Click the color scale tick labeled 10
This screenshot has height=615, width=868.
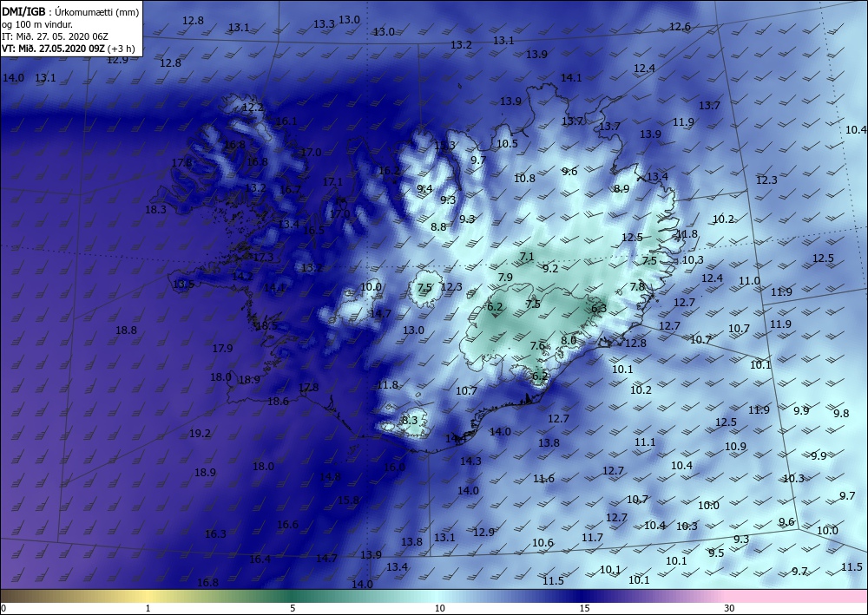[x=439, y=608]
